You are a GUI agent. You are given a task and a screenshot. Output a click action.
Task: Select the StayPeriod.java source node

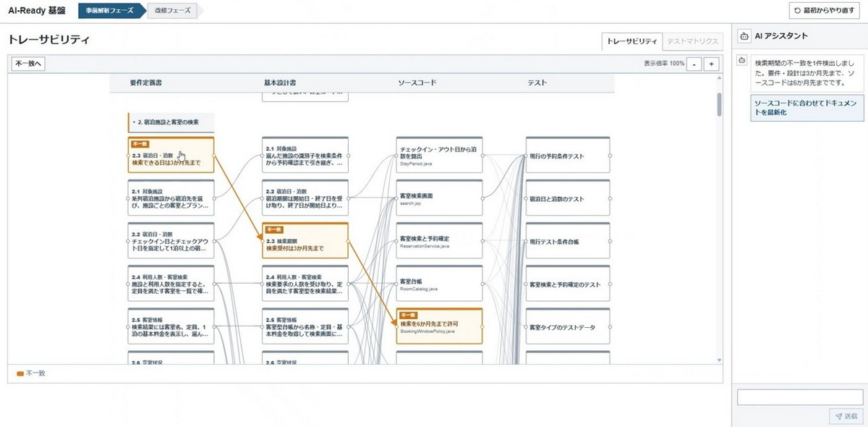click(x=439, y=156)
